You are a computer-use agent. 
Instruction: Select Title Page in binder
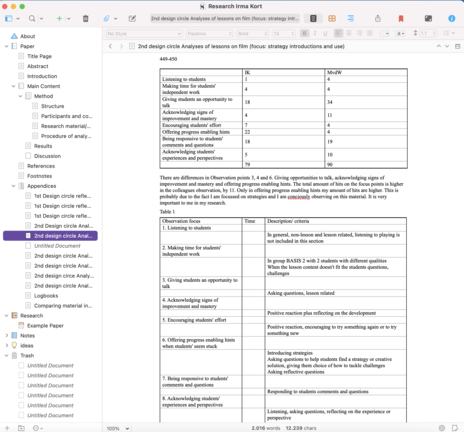pyautogui.click(x=39, y=56)
